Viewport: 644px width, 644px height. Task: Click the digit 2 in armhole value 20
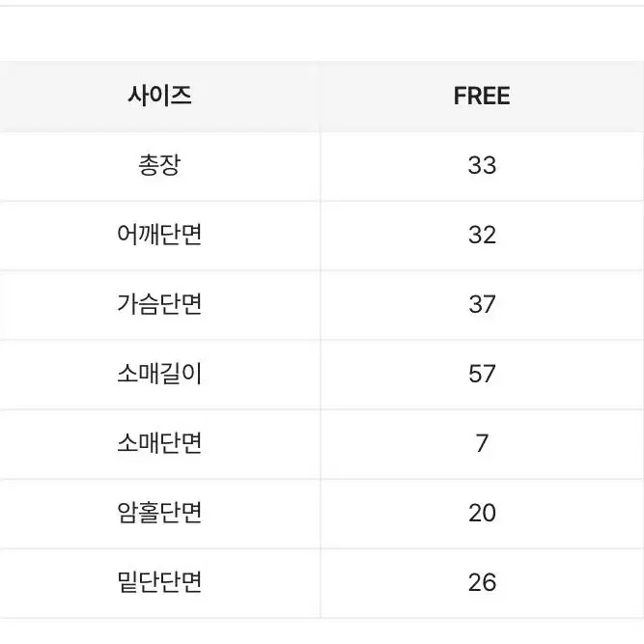pyautogui.click(x=475, y=513)
